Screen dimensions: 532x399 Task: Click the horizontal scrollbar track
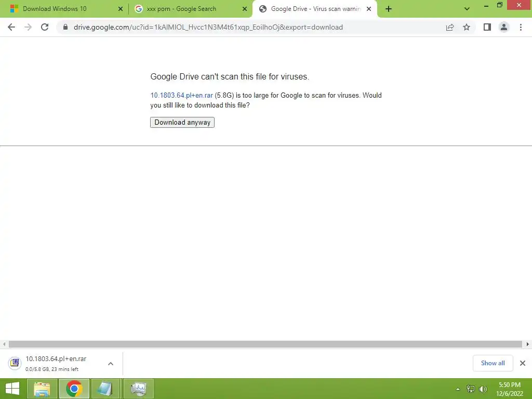(265, 344)
